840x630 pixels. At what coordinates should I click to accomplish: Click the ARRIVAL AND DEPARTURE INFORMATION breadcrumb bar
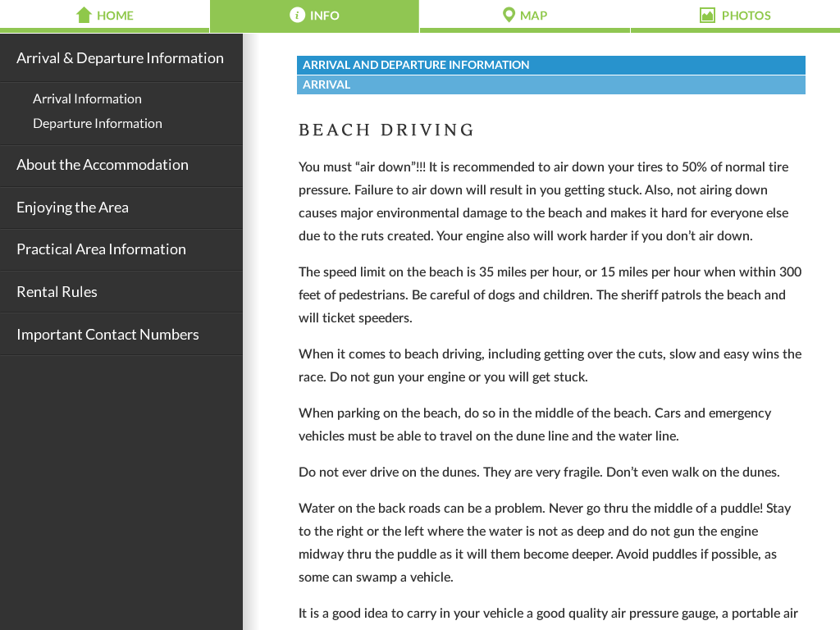pyautogui.click(x=550, y=65)
